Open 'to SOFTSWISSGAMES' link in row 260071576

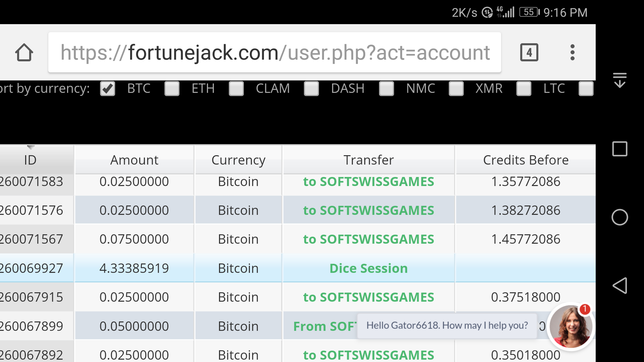point(369,210)
